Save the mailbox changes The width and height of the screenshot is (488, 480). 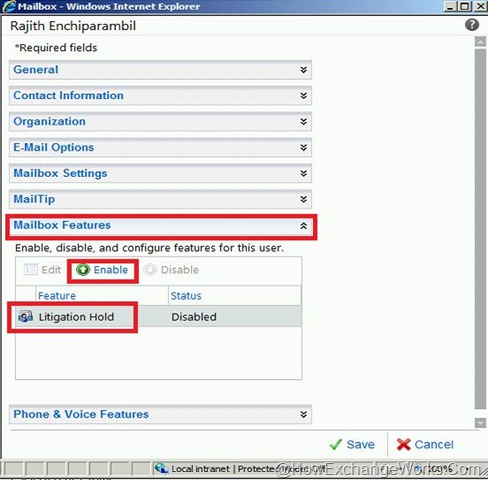[x=352, y=444]
